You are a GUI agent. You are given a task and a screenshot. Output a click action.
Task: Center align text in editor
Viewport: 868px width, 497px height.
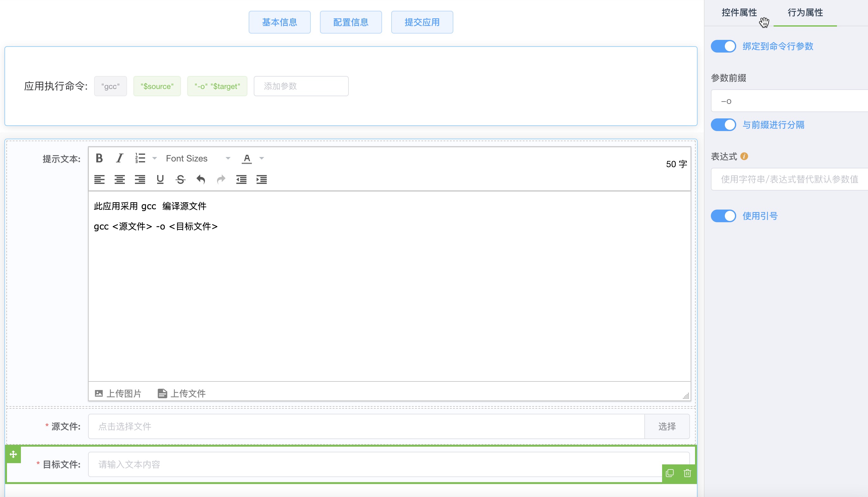point(119,179)
